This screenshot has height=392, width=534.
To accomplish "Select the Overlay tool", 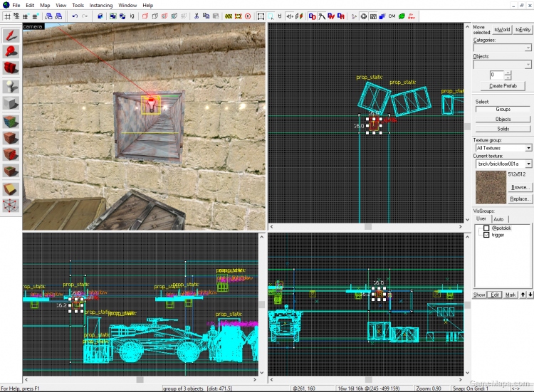I will point(11,171).
